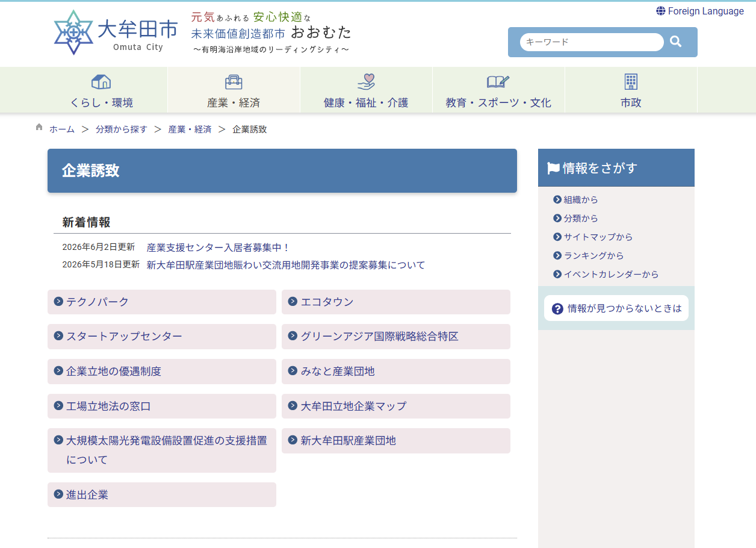This screenshot has width=756, height=548.
Task: Click the book and pen icon above 教育・スポーツ・文化
Action: (x=498, y=81)
